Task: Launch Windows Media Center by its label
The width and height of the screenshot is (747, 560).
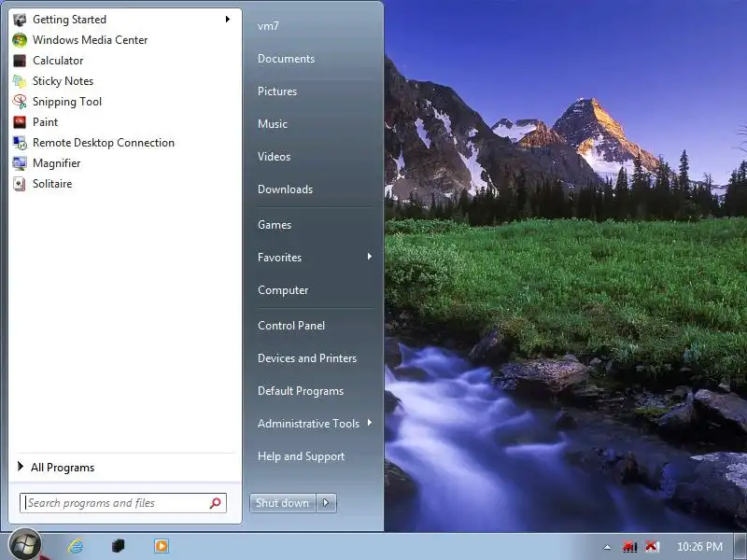Action: click(90, 40)
